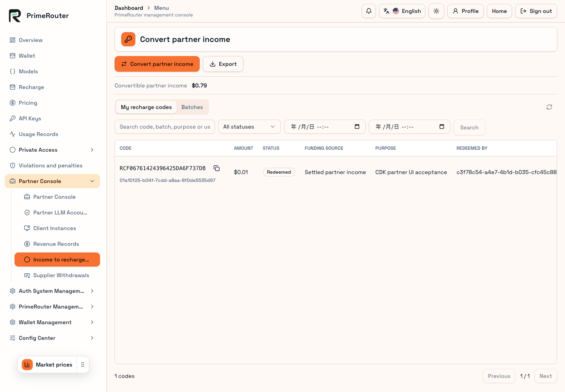Open the notifications bell
This screenshot has width=565, height=392.
[369, 11]
